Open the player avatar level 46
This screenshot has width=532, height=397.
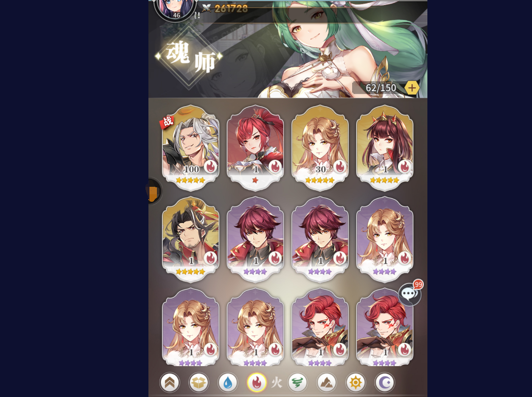point(176,9)
